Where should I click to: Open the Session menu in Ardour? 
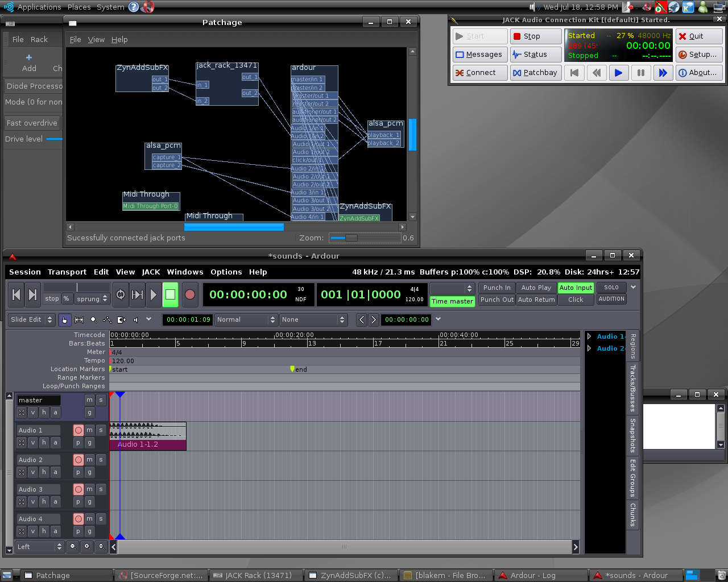(25, 272)
